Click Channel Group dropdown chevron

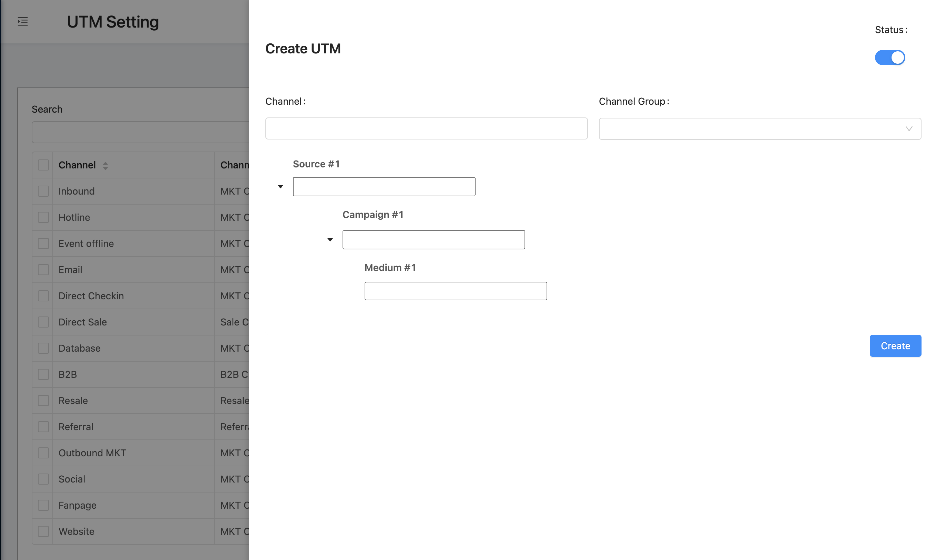908,129
